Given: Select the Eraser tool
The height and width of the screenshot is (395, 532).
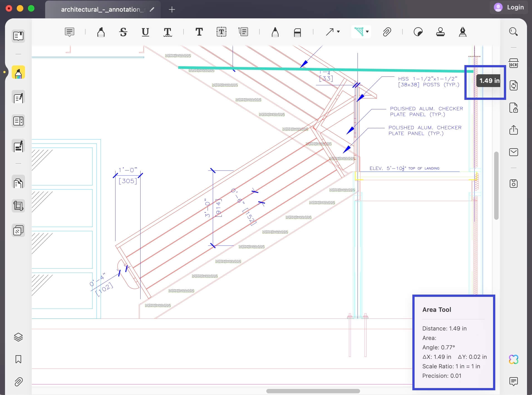Looking at the screenshot, I should 297,32.
